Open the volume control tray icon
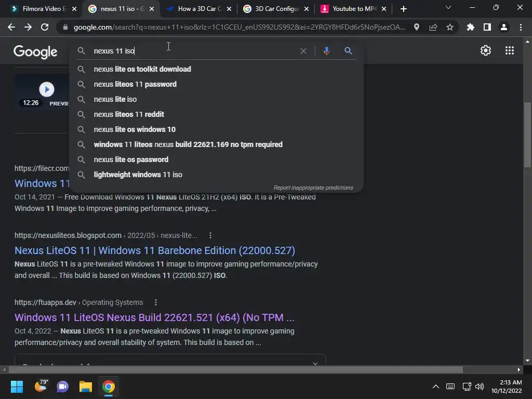Viewport: 532px width, 399px height. pos(480,387)
